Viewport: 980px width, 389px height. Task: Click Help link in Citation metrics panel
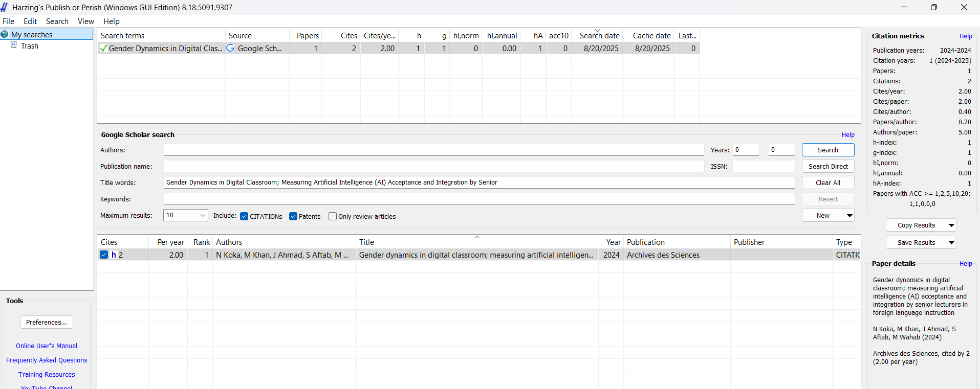tap(966, 36)
